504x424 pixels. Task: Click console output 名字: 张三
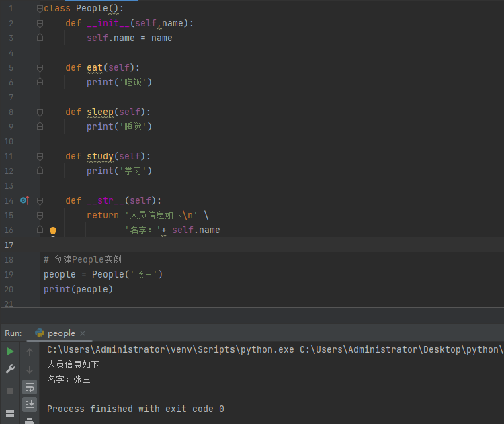[69, 380]
